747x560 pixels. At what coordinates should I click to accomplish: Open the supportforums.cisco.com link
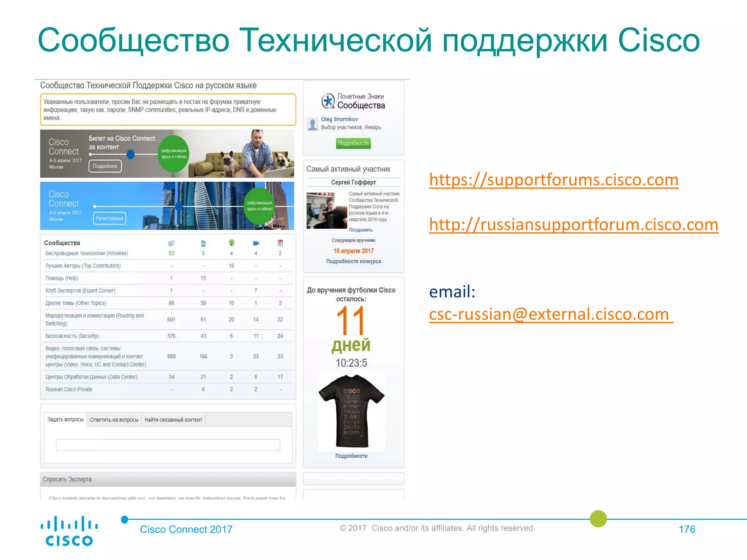pyautogui.click(x=554, y=180)
